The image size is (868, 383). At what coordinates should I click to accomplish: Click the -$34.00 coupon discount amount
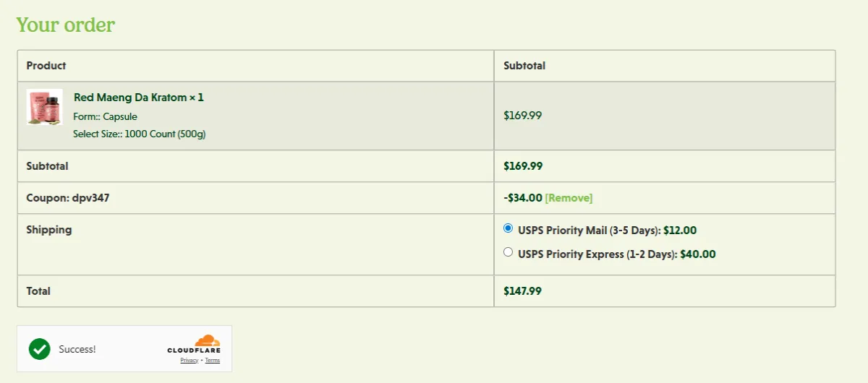click(x=522, y=198)
